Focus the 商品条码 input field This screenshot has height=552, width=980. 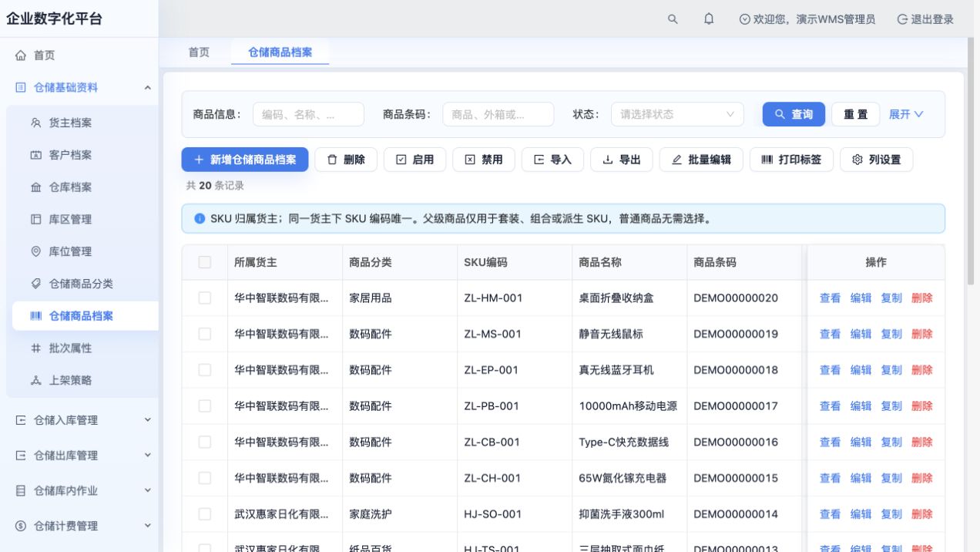(498, 114)
